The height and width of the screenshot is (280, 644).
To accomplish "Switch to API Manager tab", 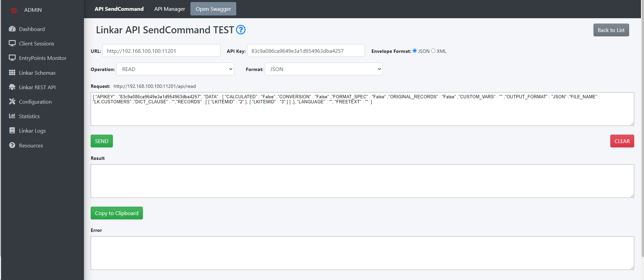I will pyautogui.click(x=170, y=9).
